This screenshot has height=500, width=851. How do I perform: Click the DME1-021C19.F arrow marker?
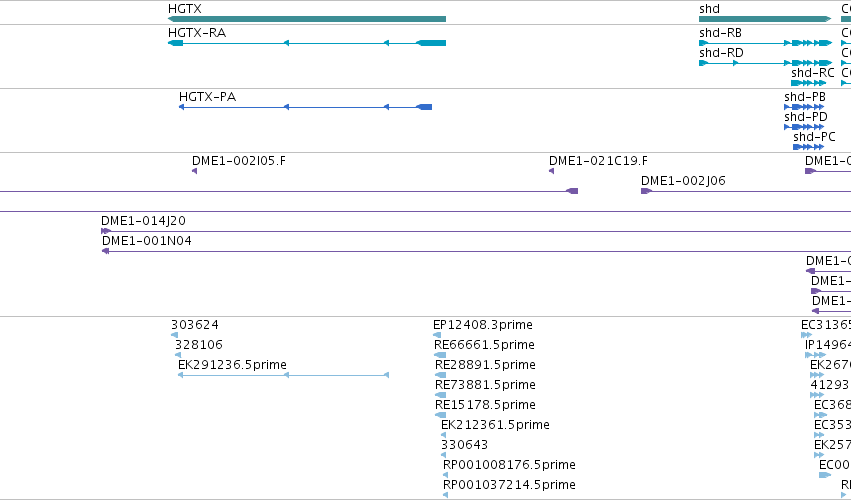tap(551, 171)
